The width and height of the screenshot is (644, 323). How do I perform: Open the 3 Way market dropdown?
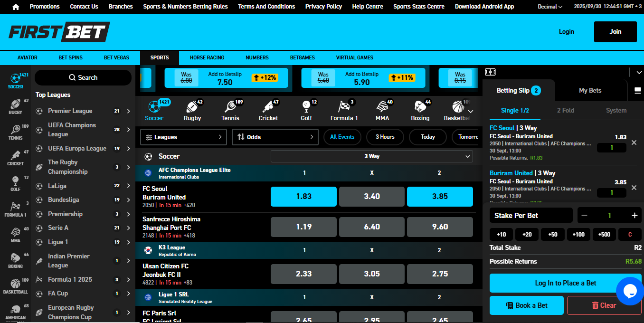coord(371,156)
